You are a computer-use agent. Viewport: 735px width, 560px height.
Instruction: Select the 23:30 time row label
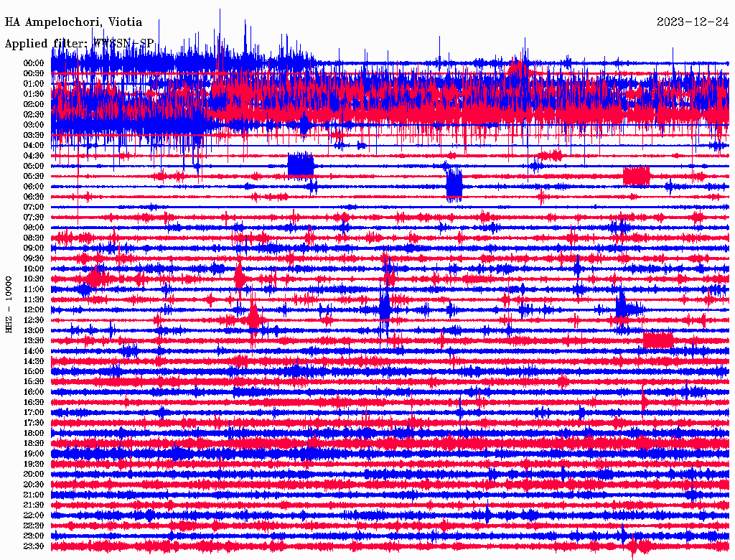pyautogui.click(x=34, y=546)
